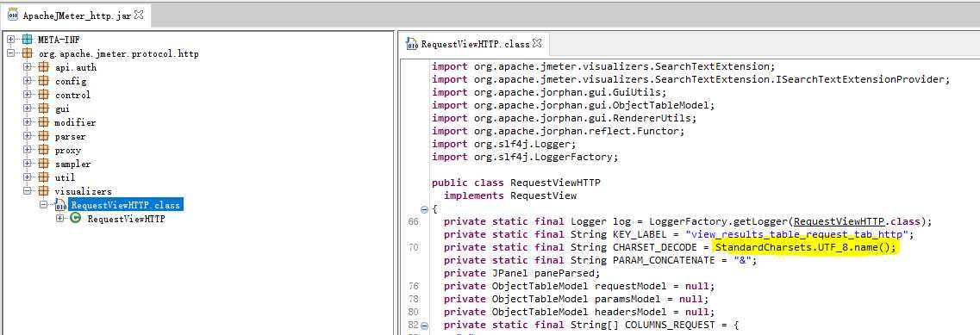
Task: Expand the sampler package node
Action: (27, 163)
